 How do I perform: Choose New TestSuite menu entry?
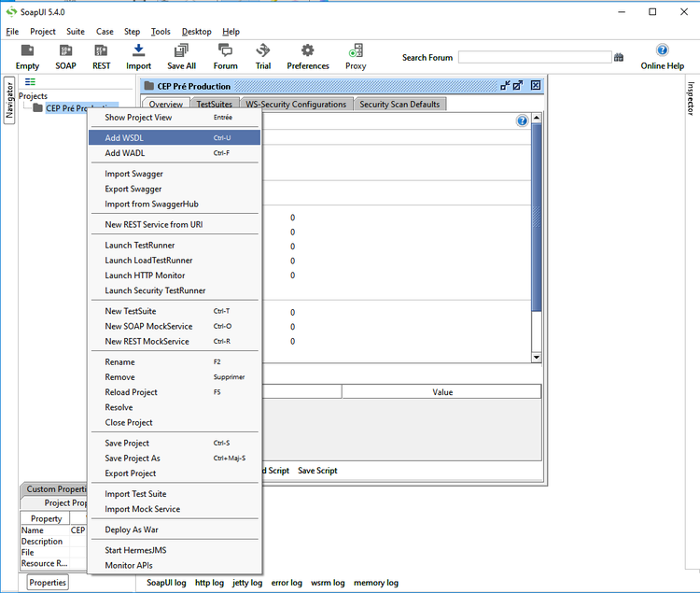coord(175,311)
